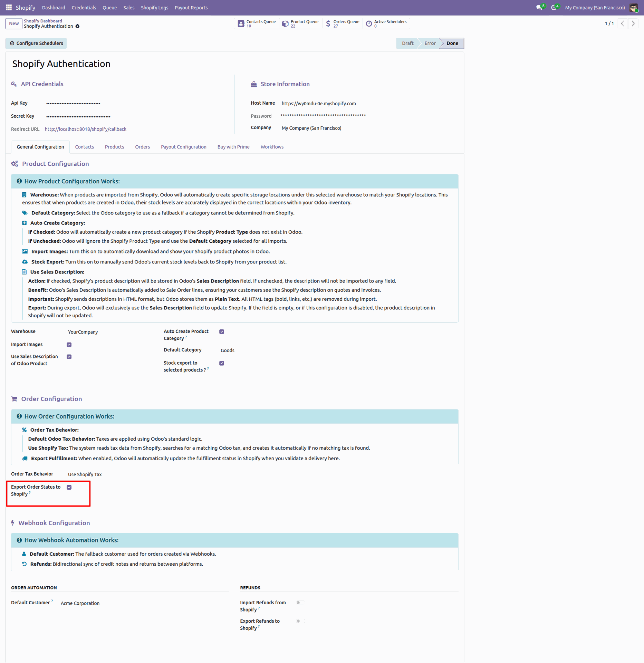Switch to the Workflows tab
Viewport: 644px width, 663px height.
point(272,147)
